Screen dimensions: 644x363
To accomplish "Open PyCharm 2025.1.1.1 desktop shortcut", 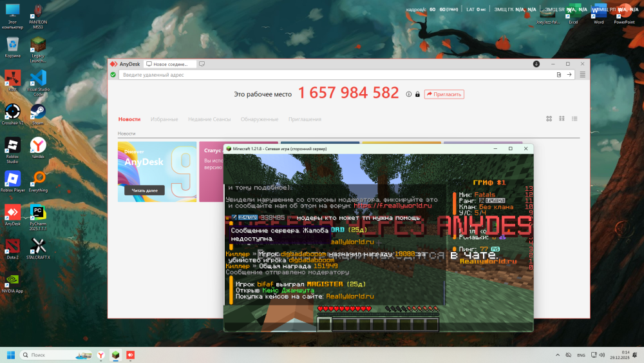I will coord(38,218).
